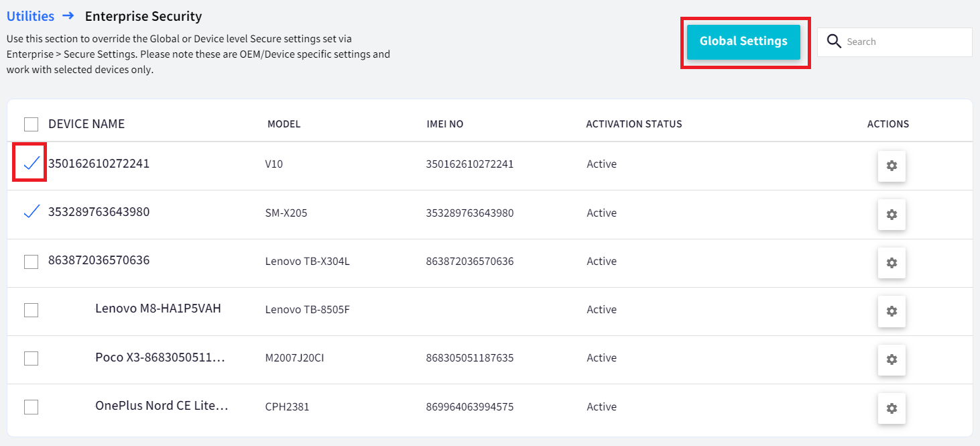Screen dimensions: 980x446
Task: Open settings gear for SM-X205 device
Action: tap(892, 215)
